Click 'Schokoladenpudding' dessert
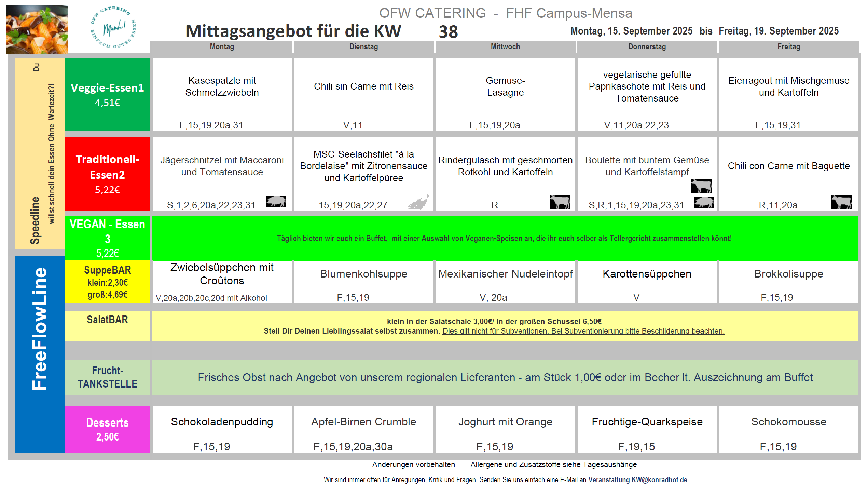 (222, 422)
